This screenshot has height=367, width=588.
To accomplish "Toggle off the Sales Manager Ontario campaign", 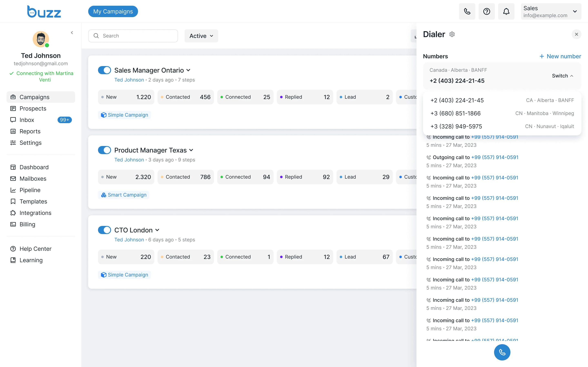I will [x=105, y=70].
